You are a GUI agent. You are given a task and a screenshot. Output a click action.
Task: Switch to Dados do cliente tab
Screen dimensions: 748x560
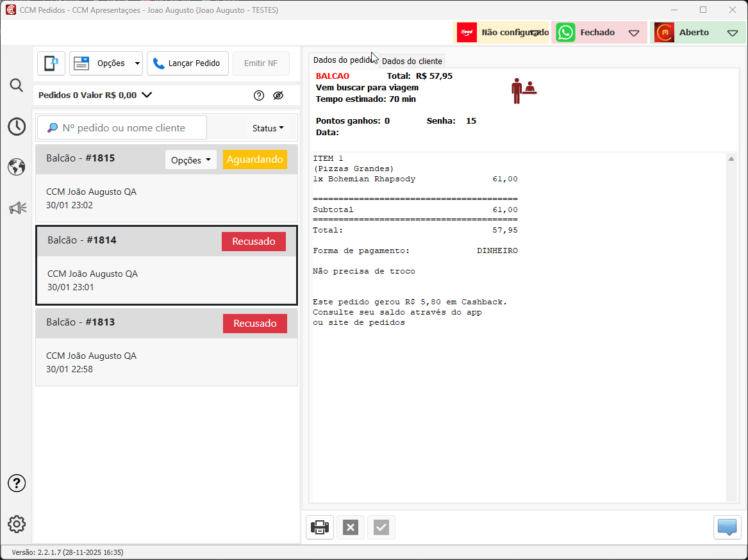pyautogui.click(x=411, y=61)
